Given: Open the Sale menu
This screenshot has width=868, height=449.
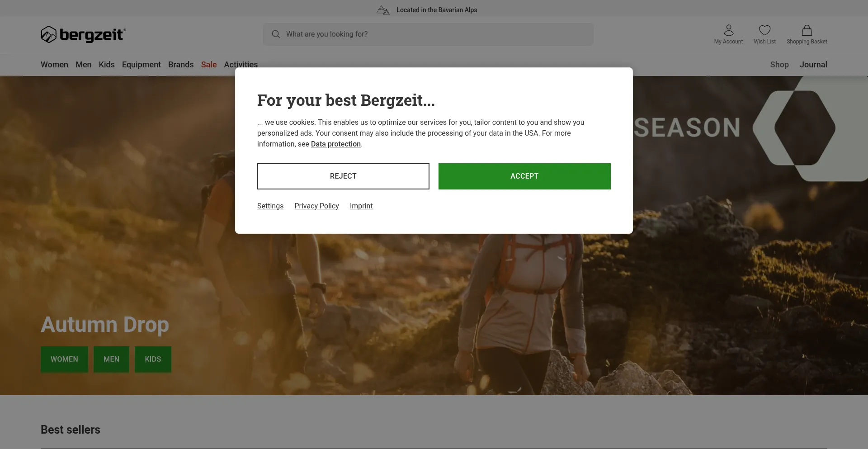Looking at the screenshot, I should 209,65.
